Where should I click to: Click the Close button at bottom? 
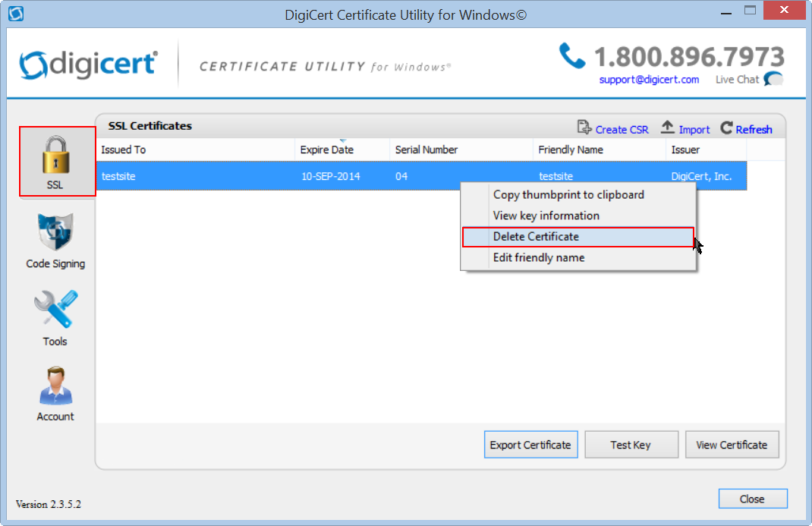752,499
